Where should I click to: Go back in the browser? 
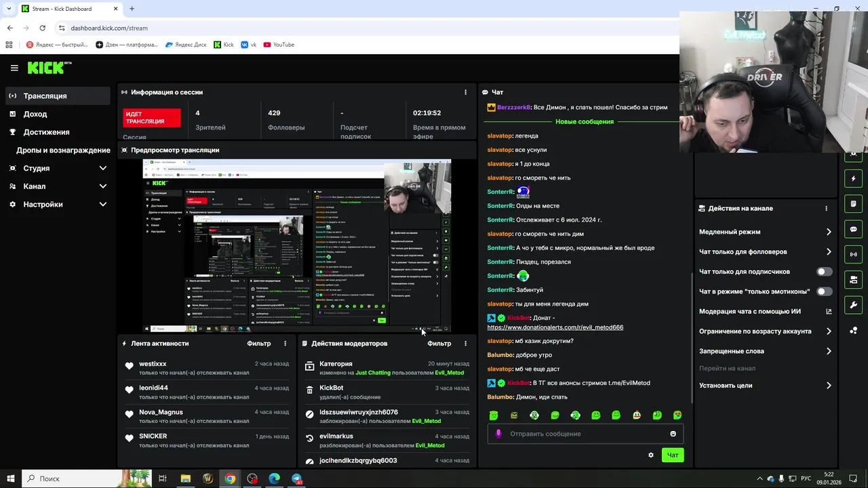[x=9, y=28]
